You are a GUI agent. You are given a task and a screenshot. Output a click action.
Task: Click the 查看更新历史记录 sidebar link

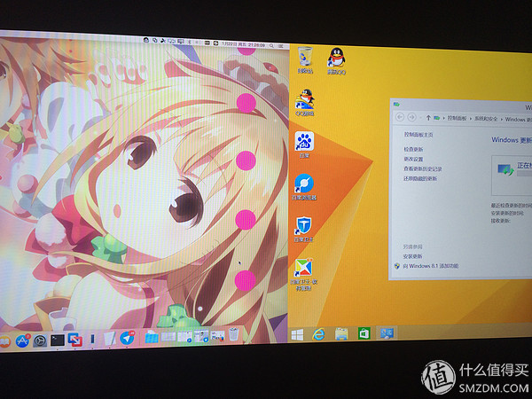pos(422,169)
